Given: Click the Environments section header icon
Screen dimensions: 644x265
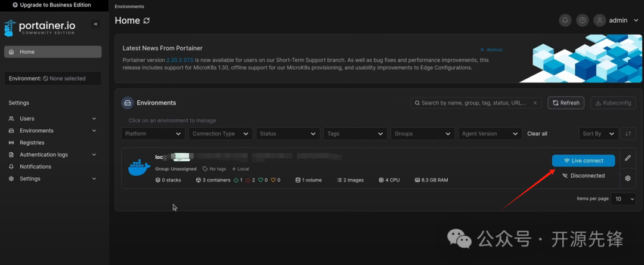Looking at the screenshot, I should pyautogui.click(x=128, y=103).
